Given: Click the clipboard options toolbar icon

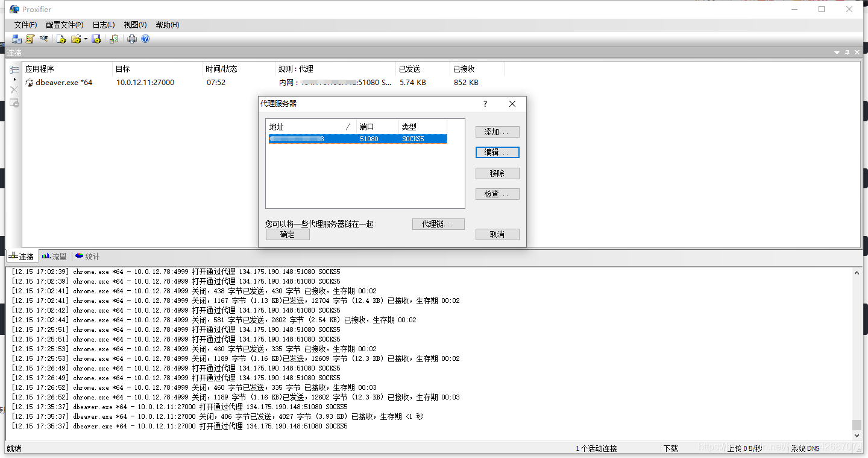Looking at the screenshot, I should [x=115, y=39].
